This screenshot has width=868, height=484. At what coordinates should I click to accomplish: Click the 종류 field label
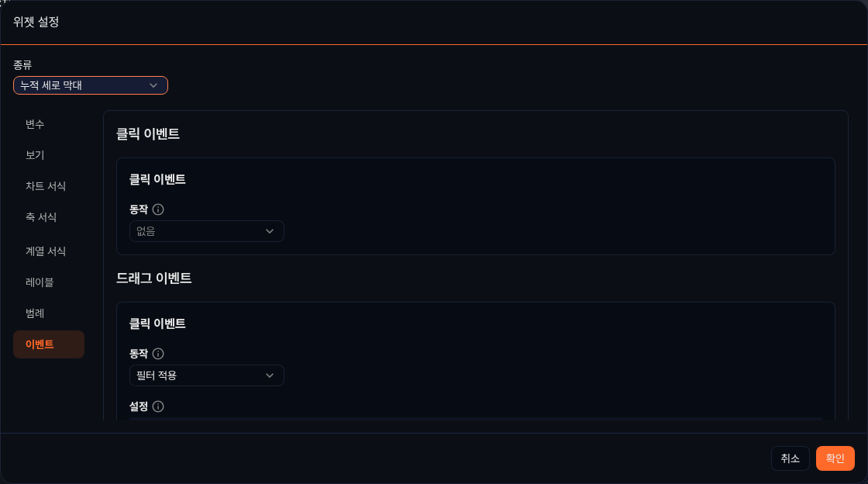[x=22, y=65]
